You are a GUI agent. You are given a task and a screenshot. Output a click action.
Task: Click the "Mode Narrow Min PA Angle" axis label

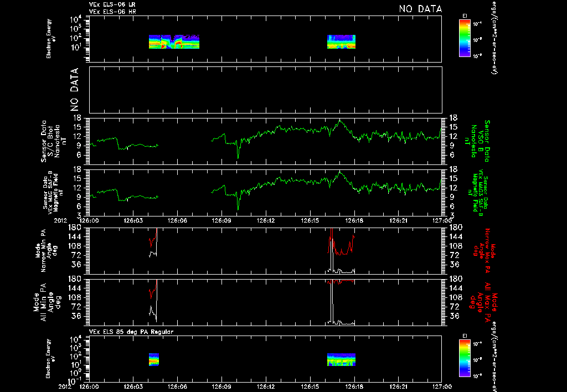tap(46, 251)
